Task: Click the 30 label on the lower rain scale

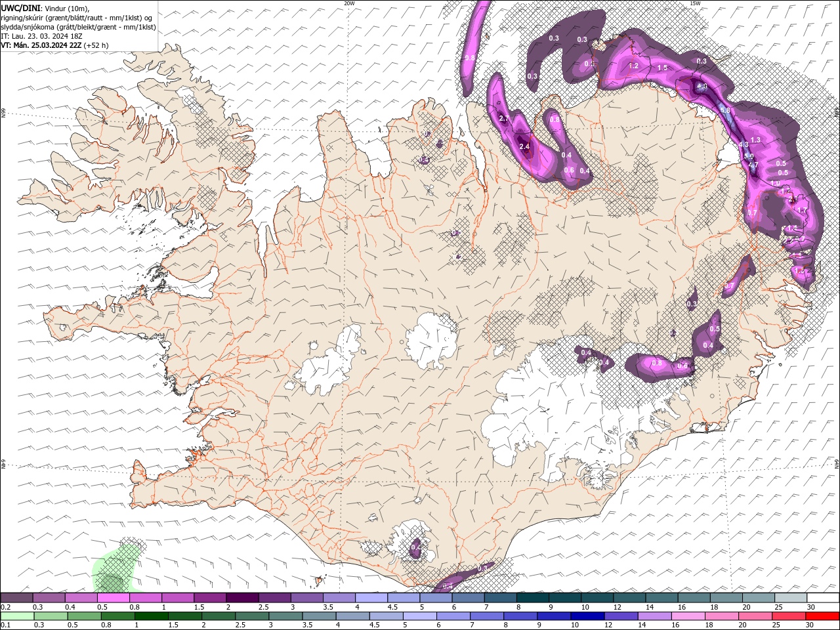Action: 808,625
